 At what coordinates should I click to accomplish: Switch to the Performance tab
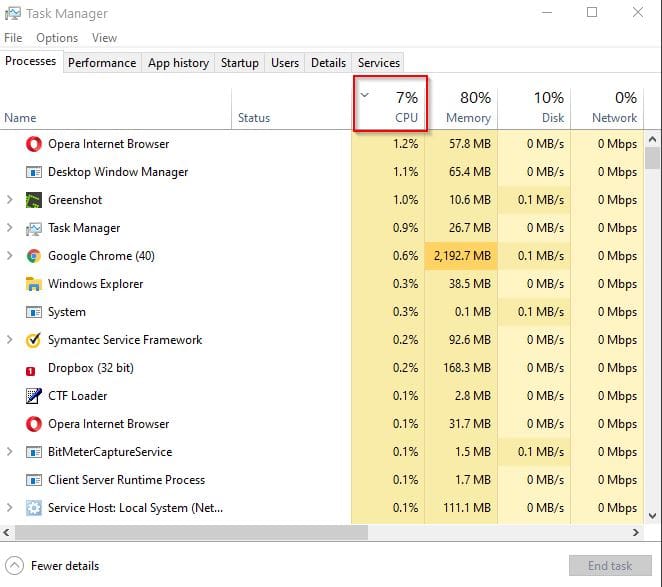(102, 63)
